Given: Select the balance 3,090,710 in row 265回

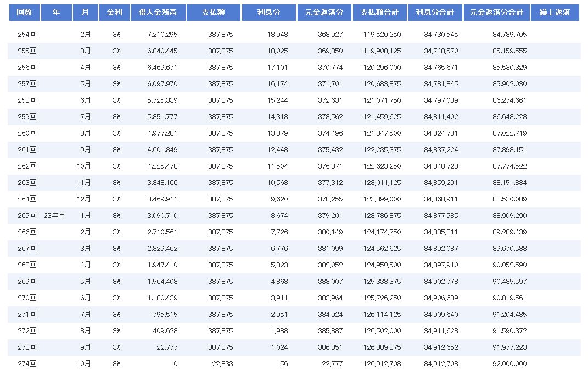Looking at the screenshot, I should 162,216.
